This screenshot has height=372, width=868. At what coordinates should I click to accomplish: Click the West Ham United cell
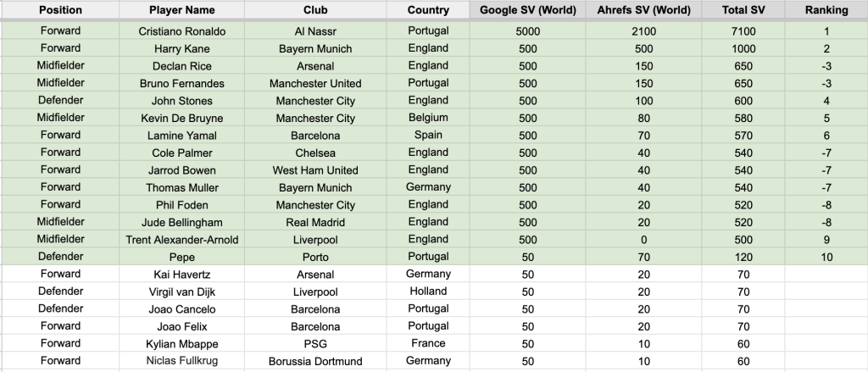click(315, 170)
